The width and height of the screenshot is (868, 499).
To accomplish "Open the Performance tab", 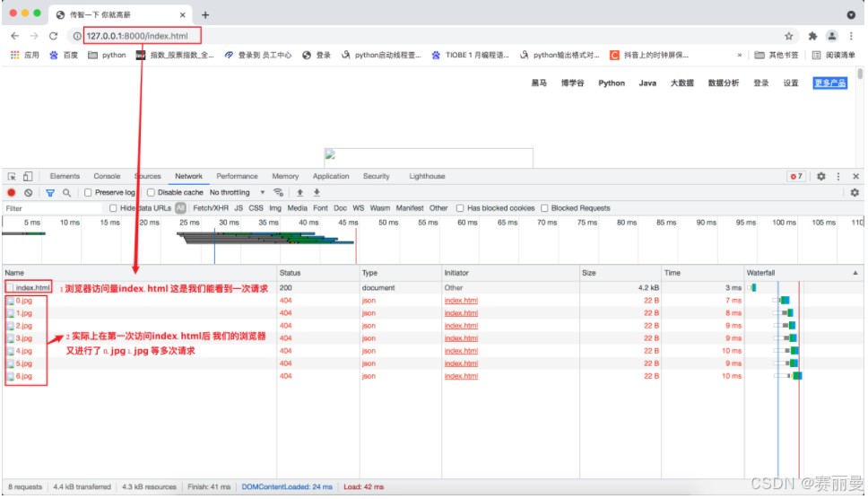I will (237, 177).
